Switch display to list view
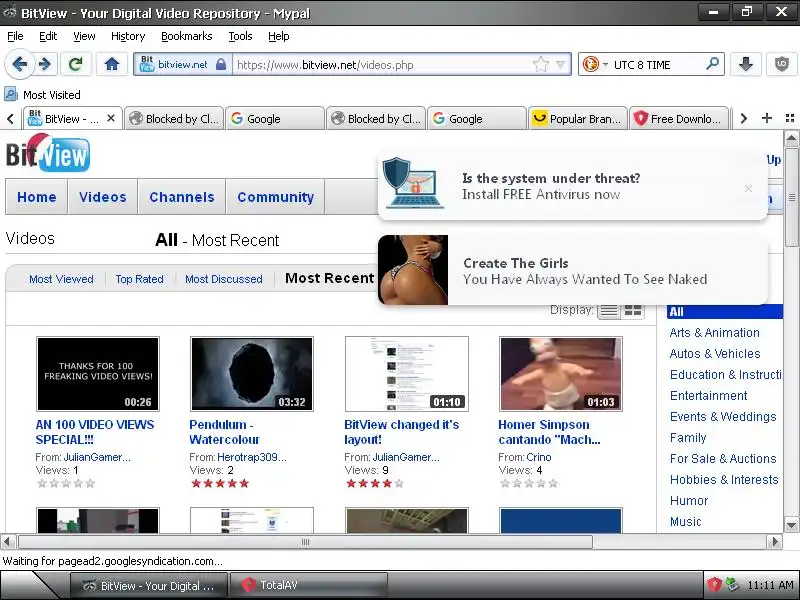800x600 pixels. click(609, 310)
